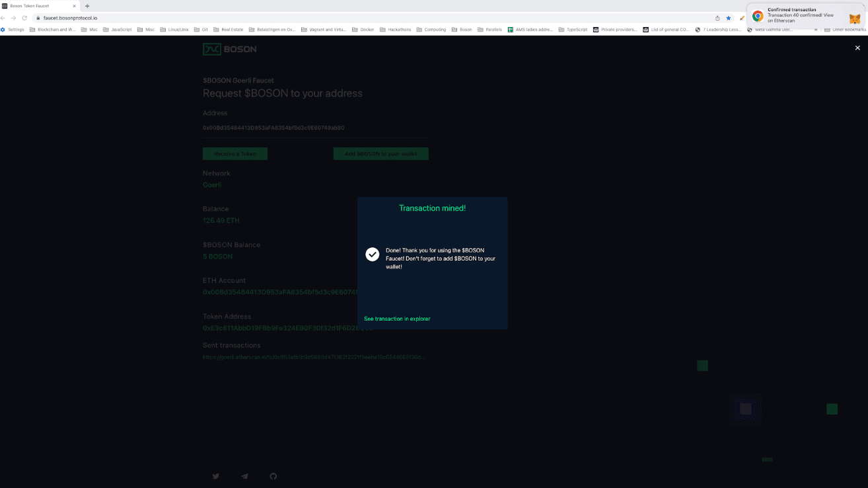Image resolution: width=868 pixels, height=488 pixels.
Task: Click the Receive a Token button
Action: [235, 153]
